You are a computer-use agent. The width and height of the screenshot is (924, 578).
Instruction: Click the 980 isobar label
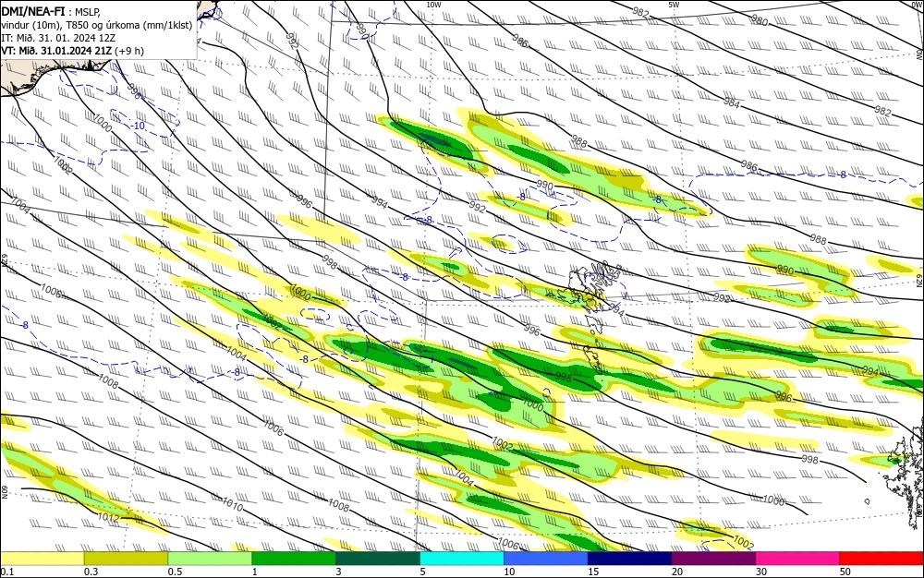(x=760, y=20)
